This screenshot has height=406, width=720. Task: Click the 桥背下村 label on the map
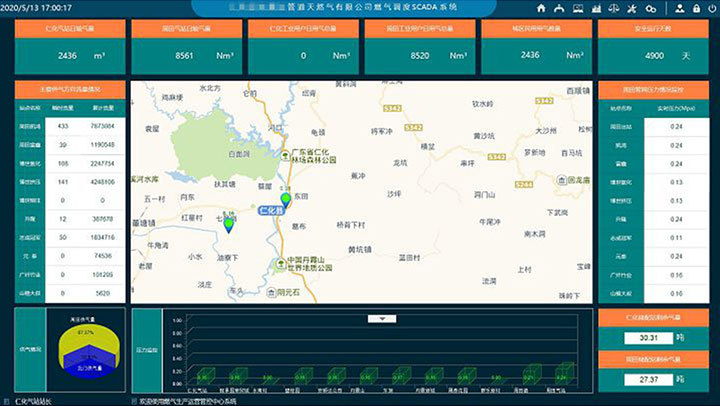pyautogui.click(x=351, y=225)
